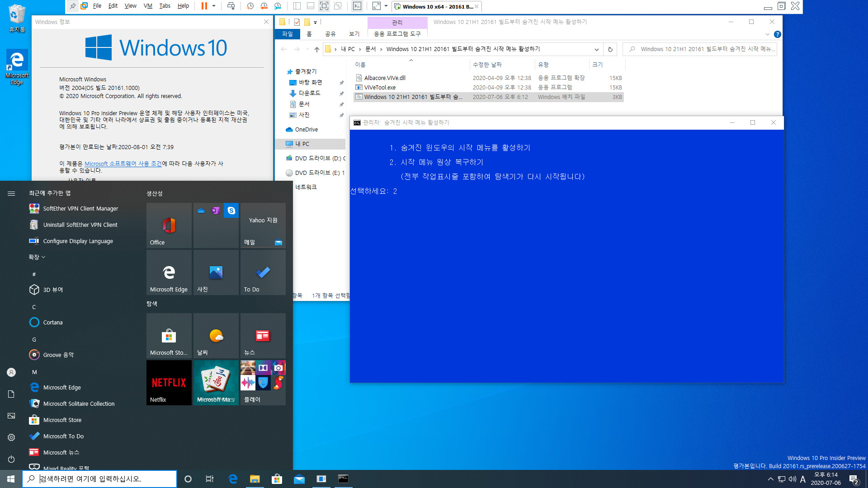Click 즐겨찾기 in File Explorer sidebar

coord(305,71)
